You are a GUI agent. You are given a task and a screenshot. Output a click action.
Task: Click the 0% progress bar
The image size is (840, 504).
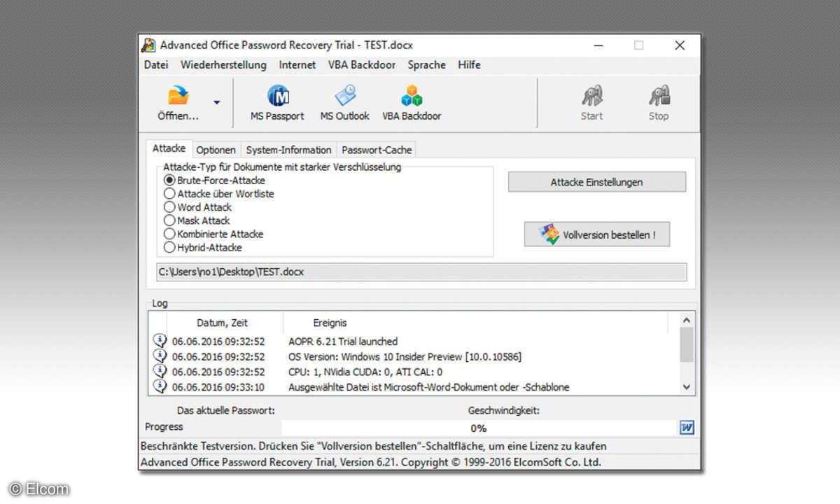click(x=479, y=428)
